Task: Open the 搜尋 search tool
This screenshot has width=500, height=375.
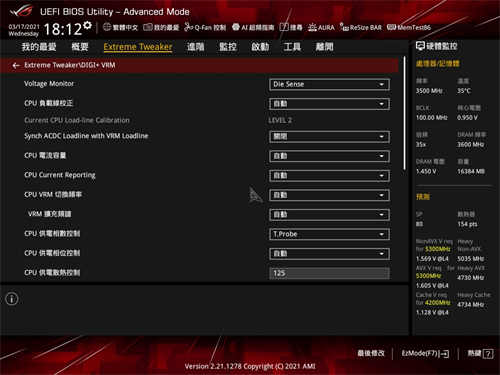Action: coord(291,27)
